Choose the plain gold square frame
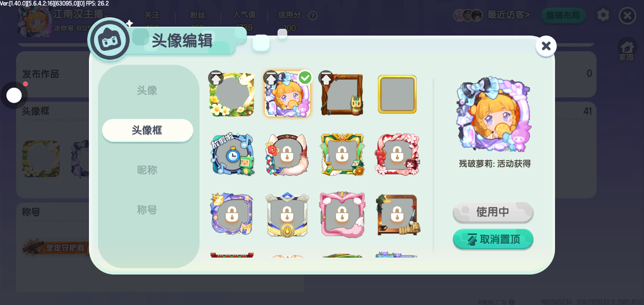 (x=397, y=94)
